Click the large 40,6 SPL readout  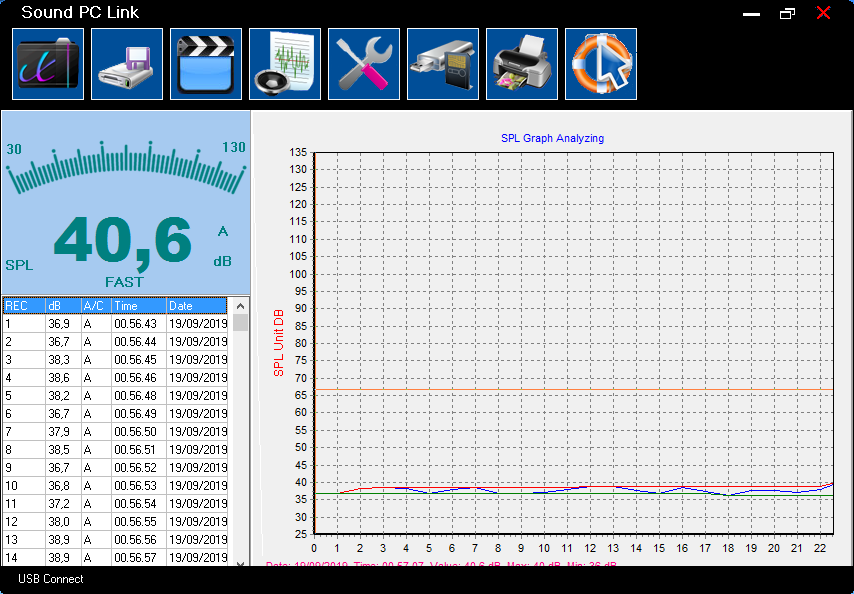123,242
